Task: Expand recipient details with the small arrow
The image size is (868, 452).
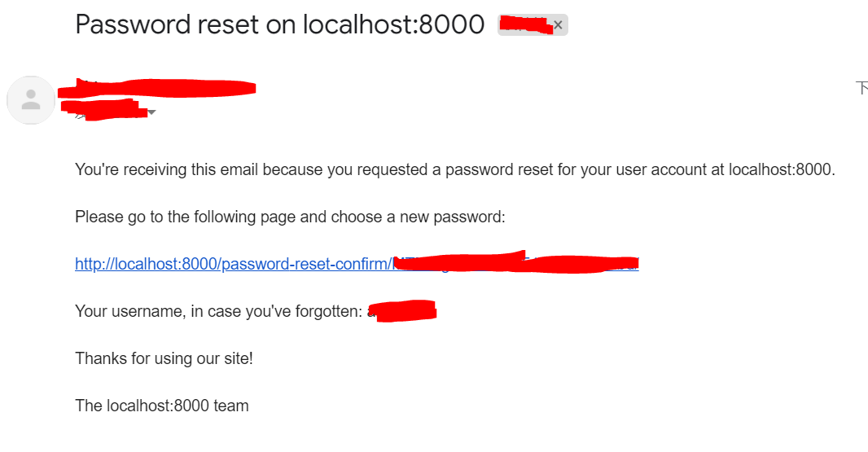Action: [151, 112]
